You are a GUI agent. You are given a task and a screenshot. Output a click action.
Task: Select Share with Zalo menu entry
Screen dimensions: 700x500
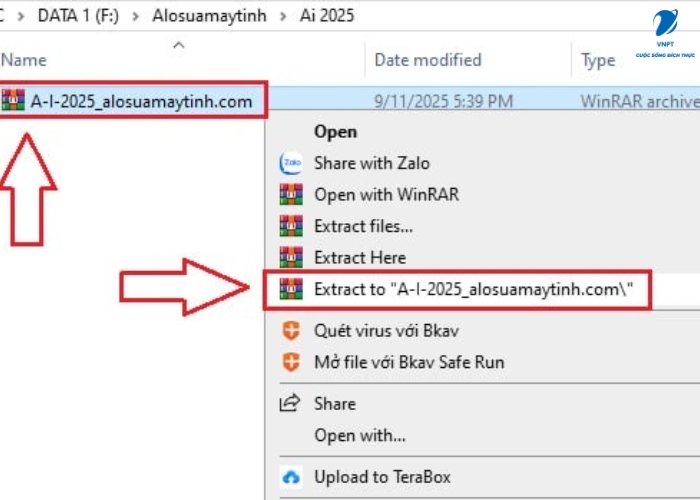(371, 163)
